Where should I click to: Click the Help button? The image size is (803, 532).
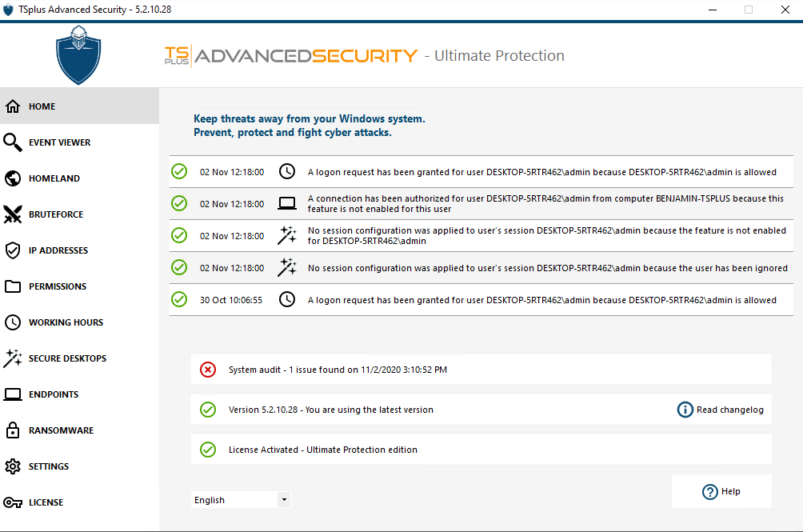[721, 491]
